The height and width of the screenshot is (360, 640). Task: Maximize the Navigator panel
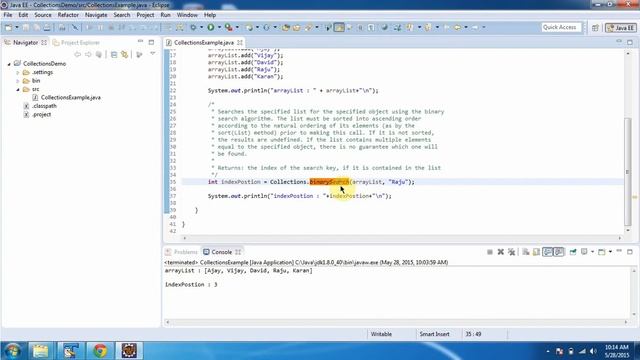[x=151, y=42]
